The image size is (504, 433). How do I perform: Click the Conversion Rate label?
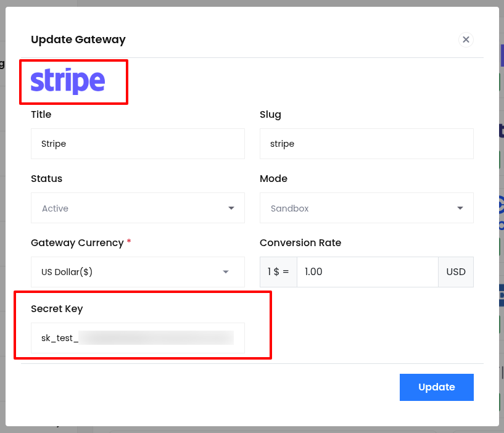coord(300,242)
